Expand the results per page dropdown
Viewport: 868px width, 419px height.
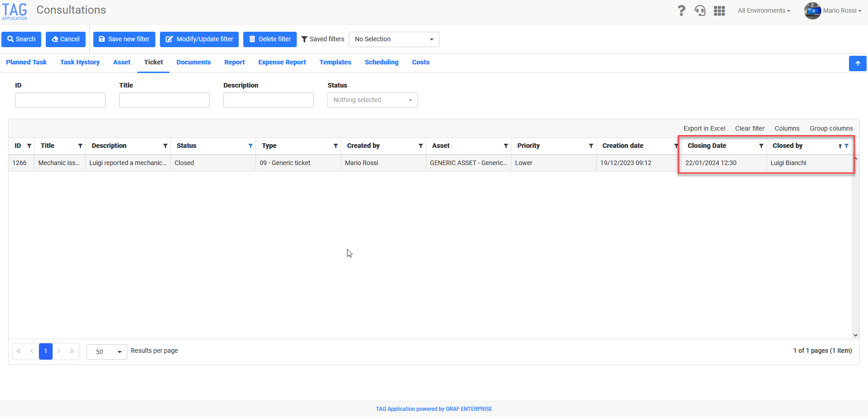click(106, 352)
